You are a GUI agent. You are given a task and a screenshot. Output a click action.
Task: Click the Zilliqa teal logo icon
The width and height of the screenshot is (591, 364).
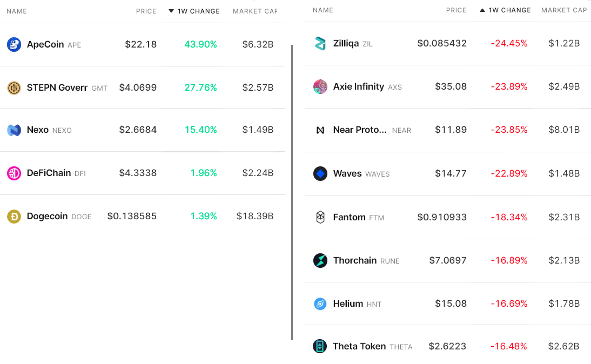pos(320,44)
